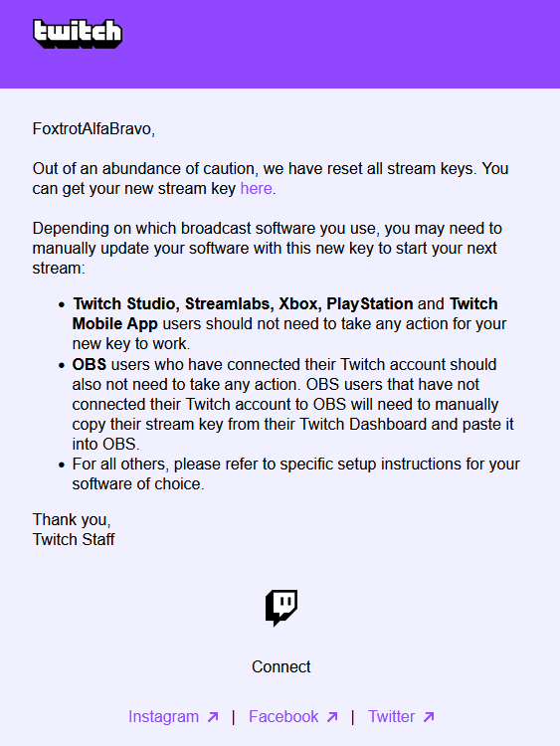This screenshot has width=560, height=746.
Task: Click the Connect heading text
Action: click(280, 667)
